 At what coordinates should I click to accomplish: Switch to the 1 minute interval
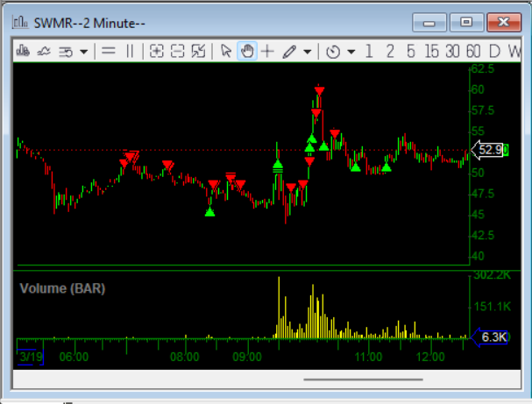(x=369, y=52)
